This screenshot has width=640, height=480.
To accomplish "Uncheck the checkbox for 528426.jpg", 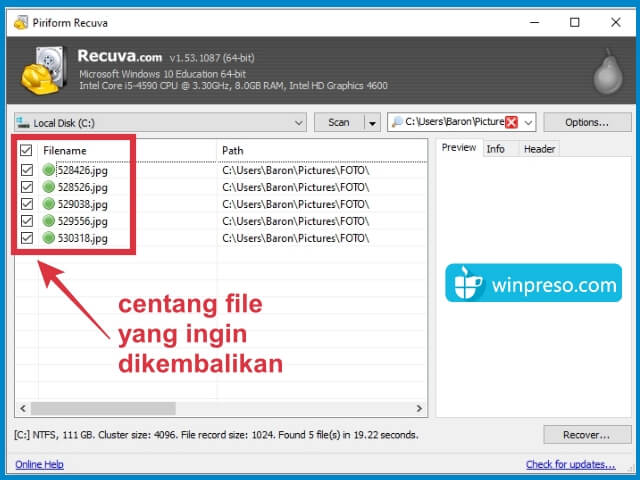I will 27,170.
